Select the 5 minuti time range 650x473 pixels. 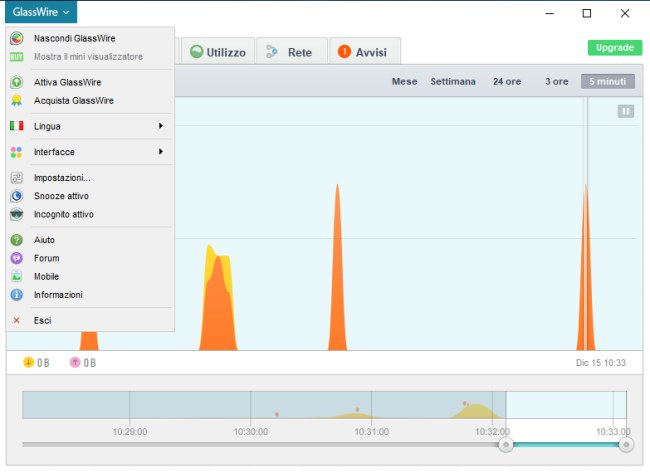click(x=608, y=81)
